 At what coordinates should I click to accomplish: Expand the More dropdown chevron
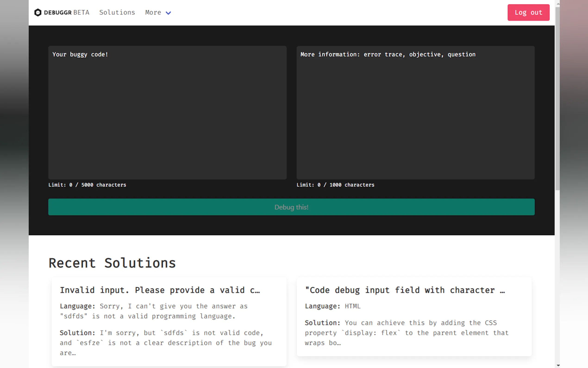[x=168, y=13]
